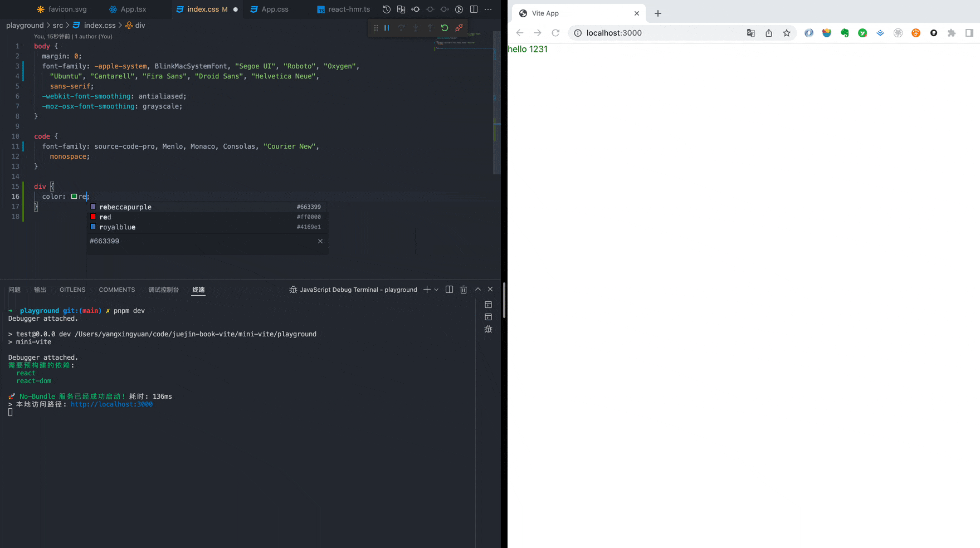Open the timeline history icon above the editor

click(386, 9)
